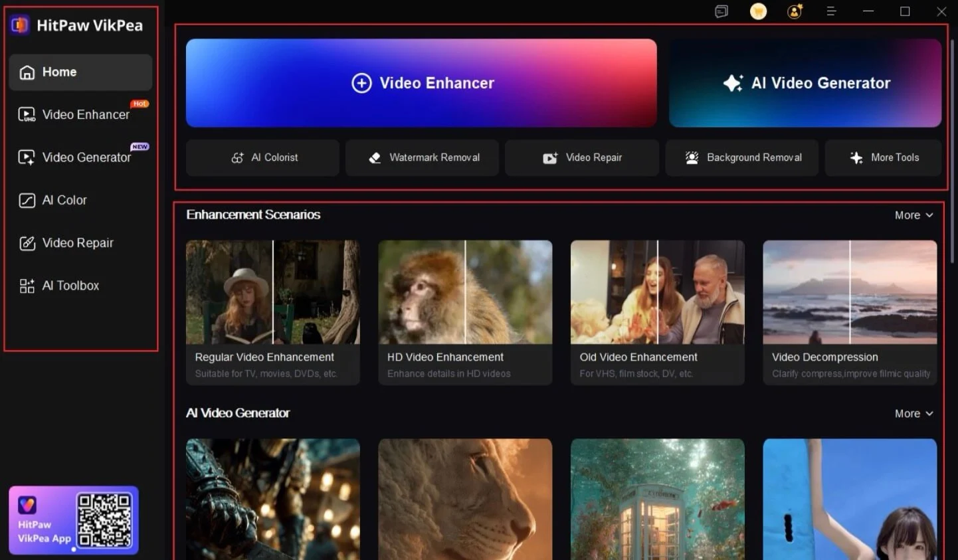Open the AI Video Generator banner

pos(805,83)
